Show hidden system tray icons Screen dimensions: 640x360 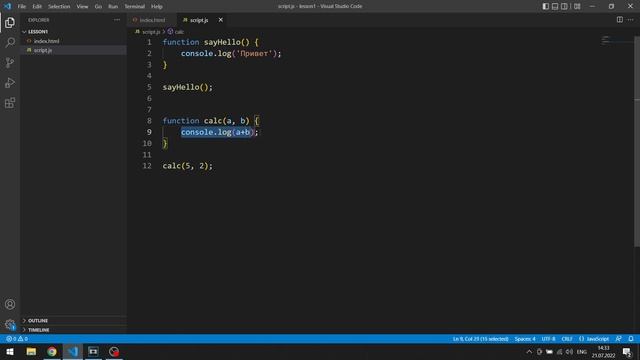click(x=529, y=351)
